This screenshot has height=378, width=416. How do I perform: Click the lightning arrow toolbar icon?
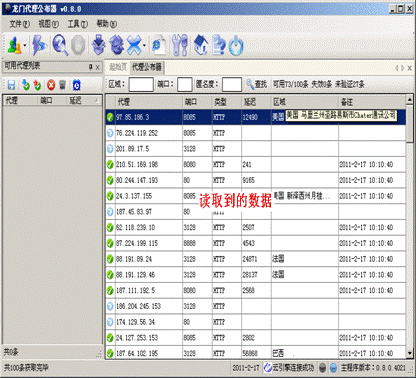pos(40,45)
